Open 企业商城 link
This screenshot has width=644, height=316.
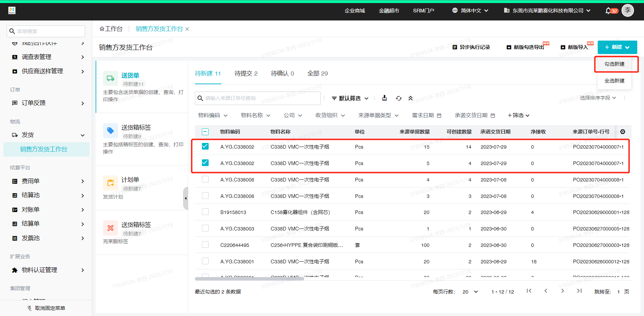click(355, 11)
